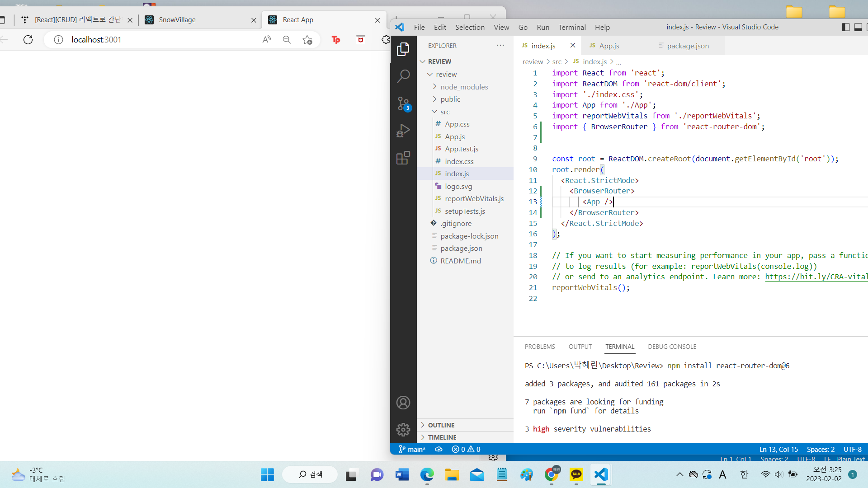Switch to DEBUG CONSOLE panel tab
Image resolution: width=868 pixels, height=488 pixels.
tap(672, 347)
